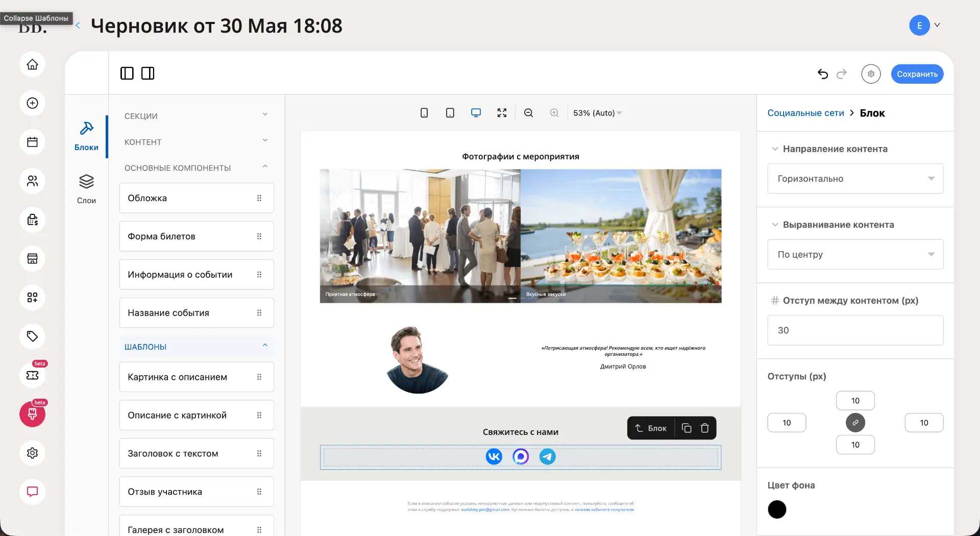The height and width of the screenshot is (536, 980).
Task: Click the left padding input
Action: click(x=787, y=423)
